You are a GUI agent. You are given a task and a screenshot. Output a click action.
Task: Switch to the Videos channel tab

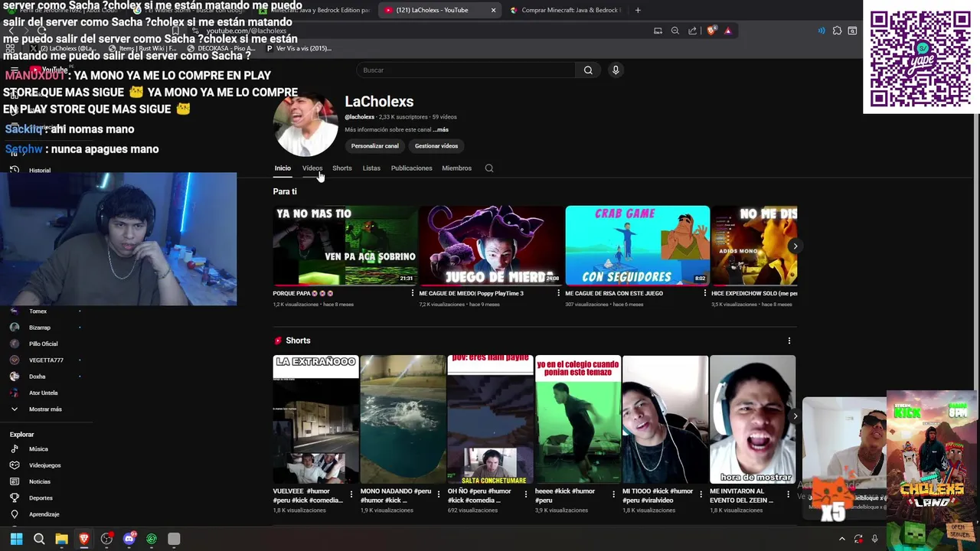[x=312, y=168]
